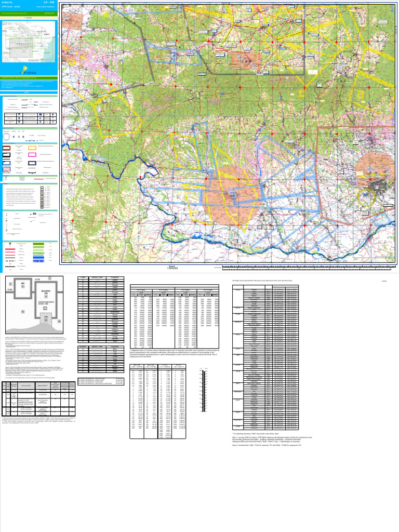Select the brown airspace boundary legend symbol

pyautogui.click(x=6, y=148)
